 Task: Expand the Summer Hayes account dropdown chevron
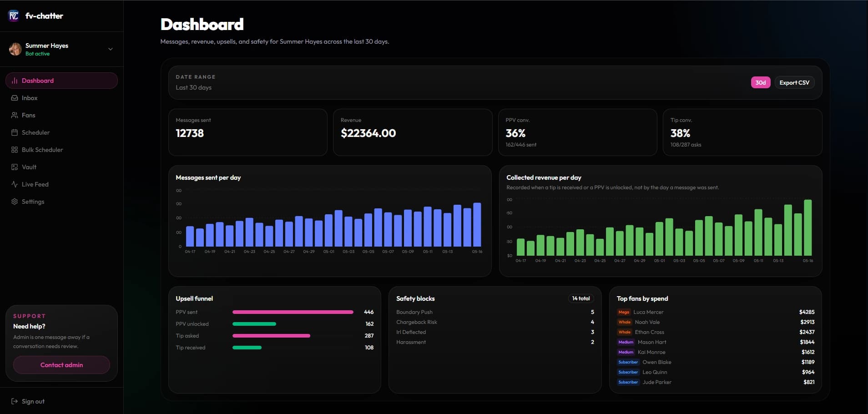coord(110,49)
